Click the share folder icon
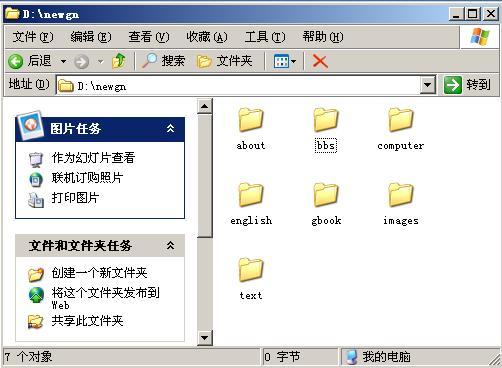Viewport: 502px width, 368px height. tap(36, 322)
